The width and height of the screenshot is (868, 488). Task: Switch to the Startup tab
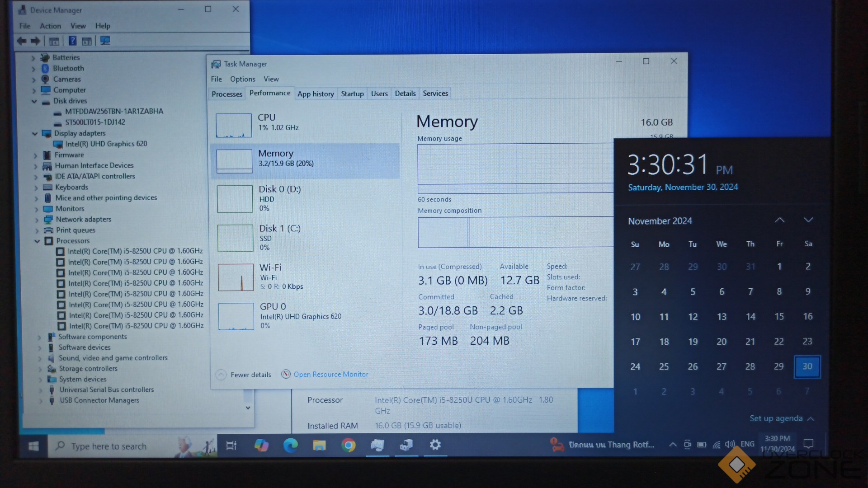click(x=352, y=94)
